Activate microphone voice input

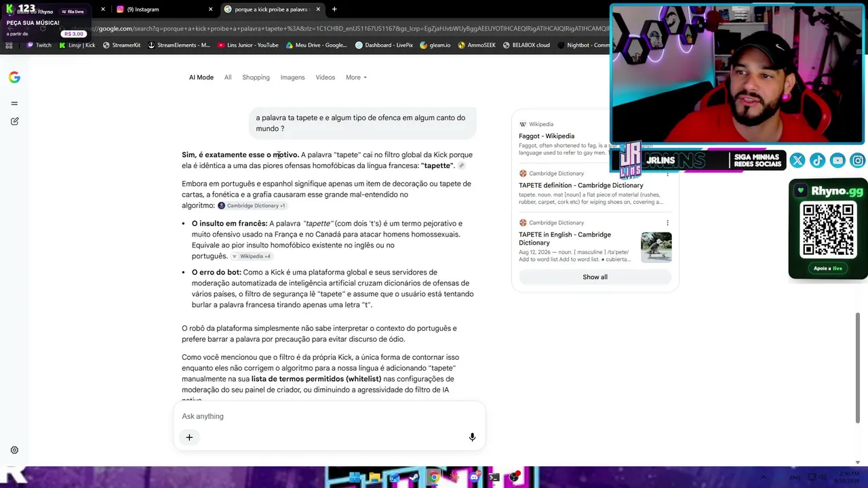[x=472, y=437]
